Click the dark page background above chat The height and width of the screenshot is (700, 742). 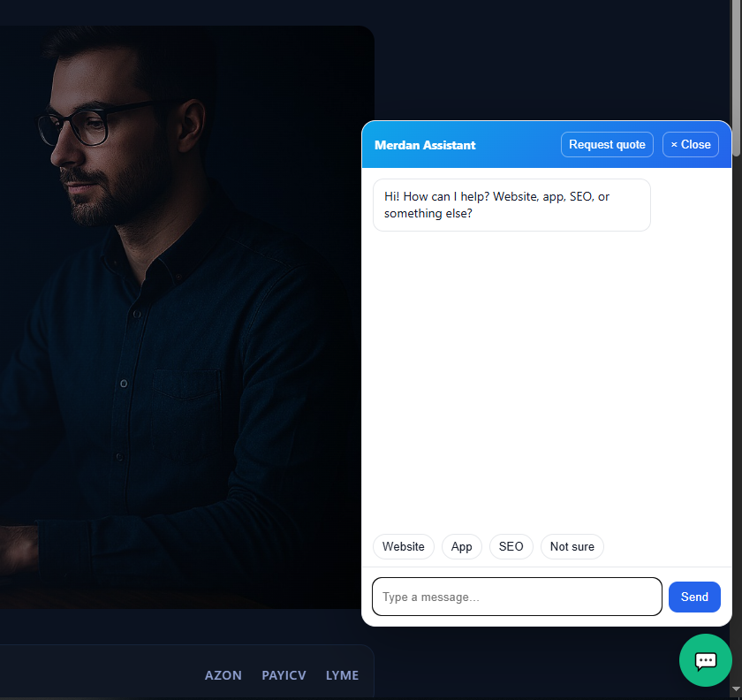(549, 62)
